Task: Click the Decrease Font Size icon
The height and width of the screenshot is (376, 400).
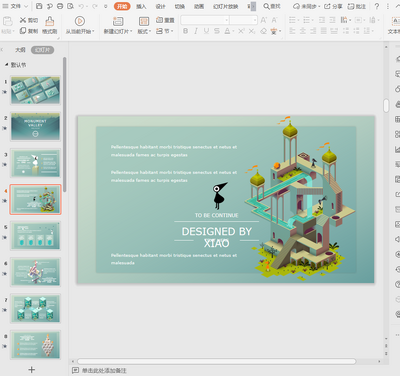Action: (274, 20)
